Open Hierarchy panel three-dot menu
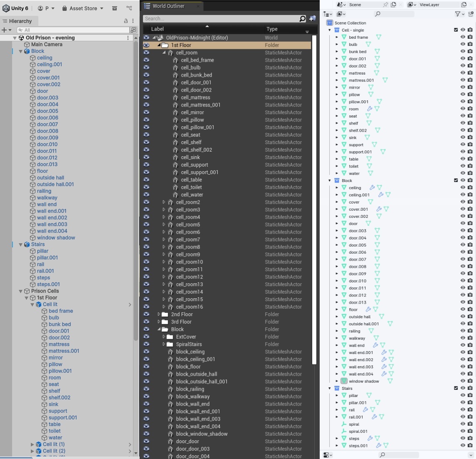Screen dimensions: 476x459 tap(133, 21)
